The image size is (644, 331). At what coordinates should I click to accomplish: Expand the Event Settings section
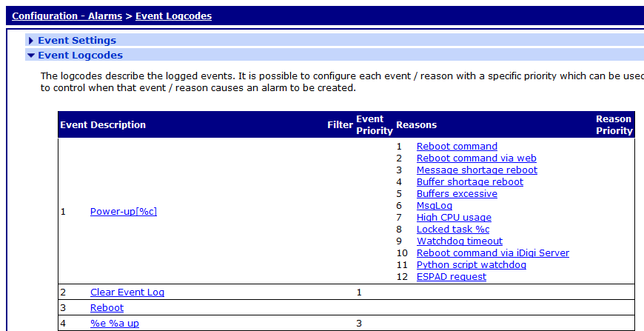[77, 41]
